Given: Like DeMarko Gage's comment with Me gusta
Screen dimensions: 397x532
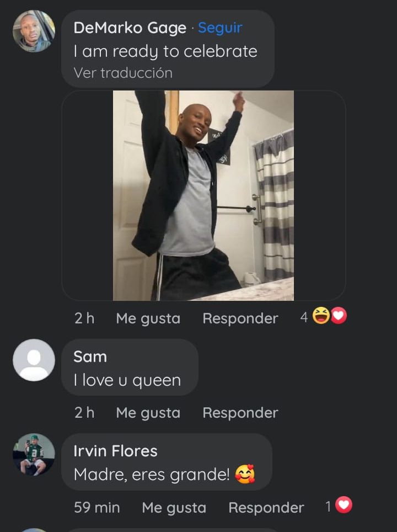Looking at the screenshot, I should 148,318.
